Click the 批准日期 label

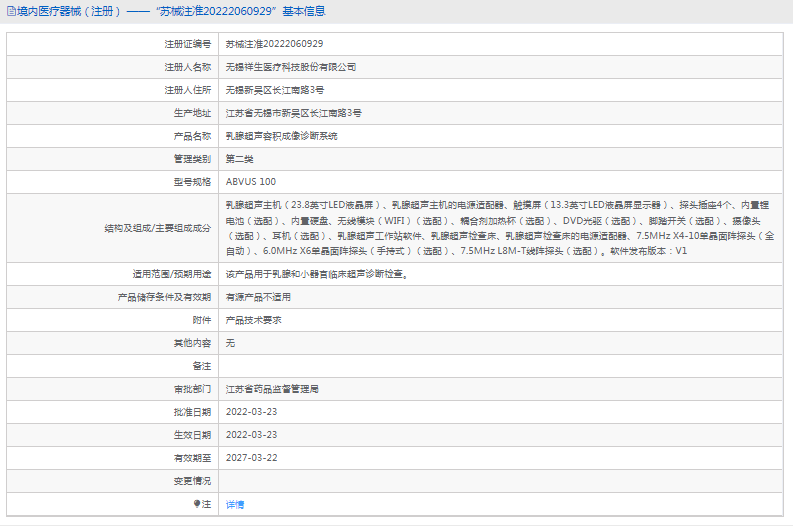coord(192,412)
